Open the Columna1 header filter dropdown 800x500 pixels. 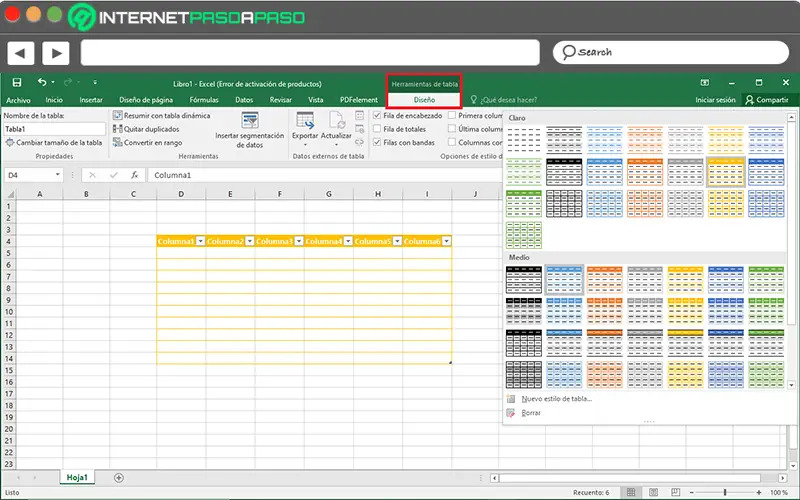pos(200,241)
